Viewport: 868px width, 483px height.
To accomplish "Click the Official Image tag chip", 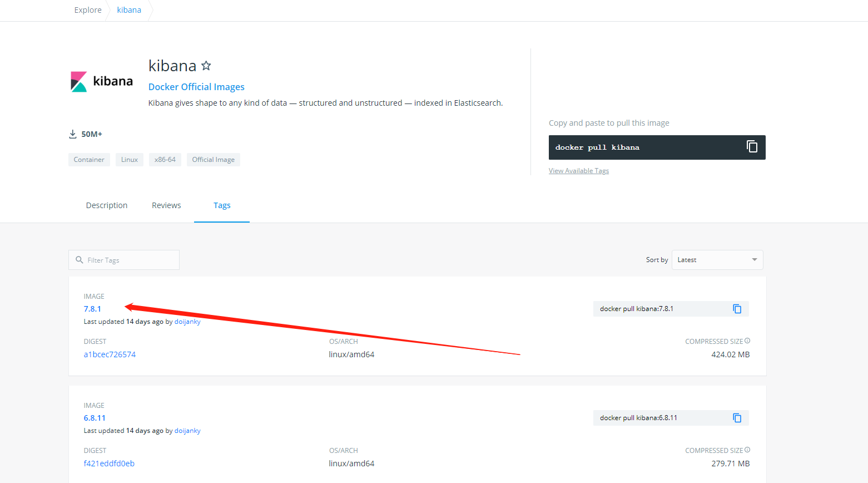I will coord(214,160).
